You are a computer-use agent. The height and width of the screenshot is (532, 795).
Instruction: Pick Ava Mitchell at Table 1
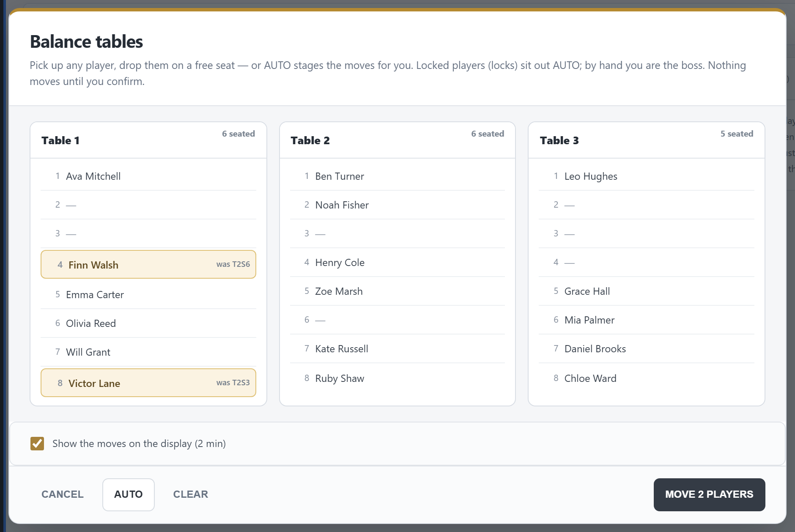[x=148, y=176]
